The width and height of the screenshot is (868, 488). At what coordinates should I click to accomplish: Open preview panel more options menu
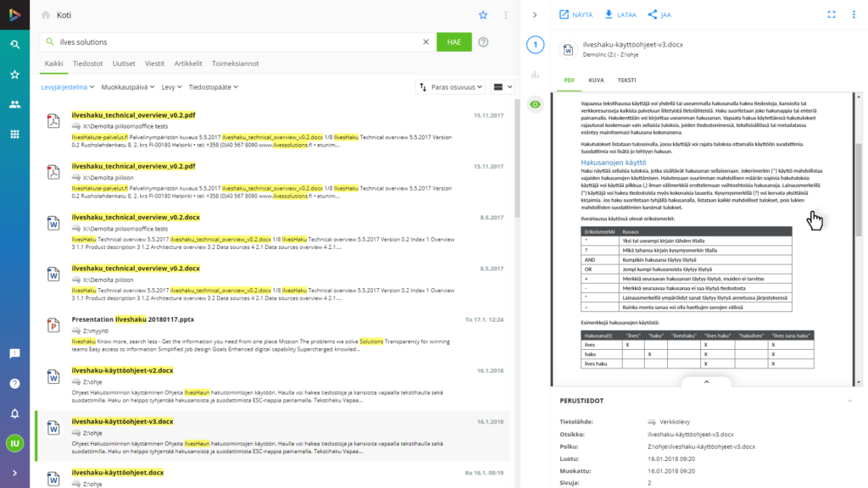[x=854, y=15]
